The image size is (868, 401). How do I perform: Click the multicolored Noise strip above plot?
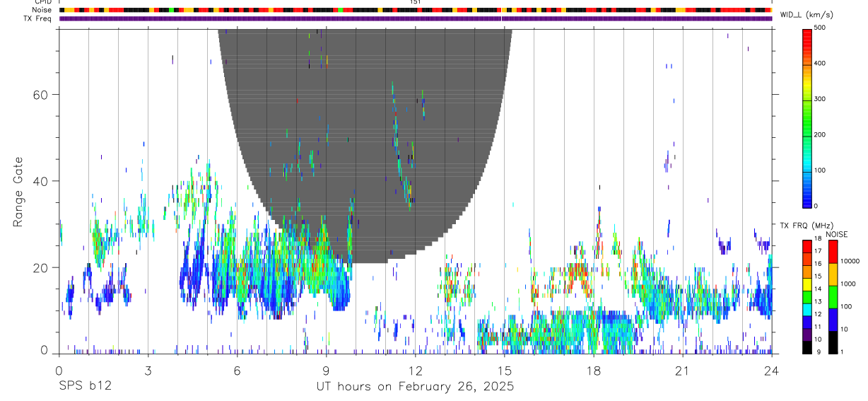(416, 10)
